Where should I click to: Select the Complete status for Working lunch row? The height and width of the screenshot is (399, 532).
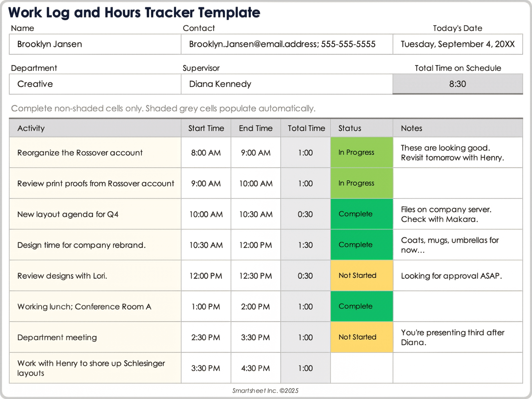tap(361, 306)
